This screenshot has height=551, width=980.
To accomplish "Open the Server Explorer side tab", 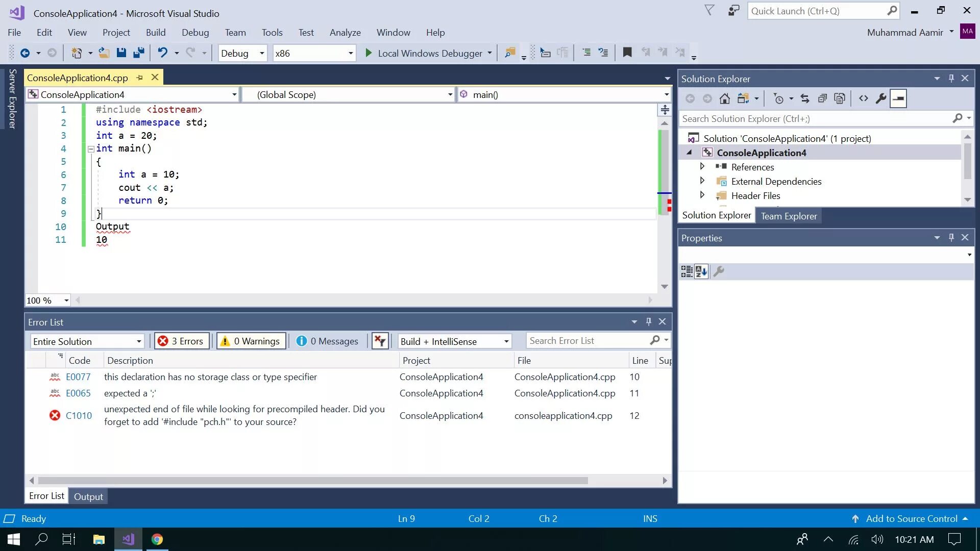I will pos(12,99).
